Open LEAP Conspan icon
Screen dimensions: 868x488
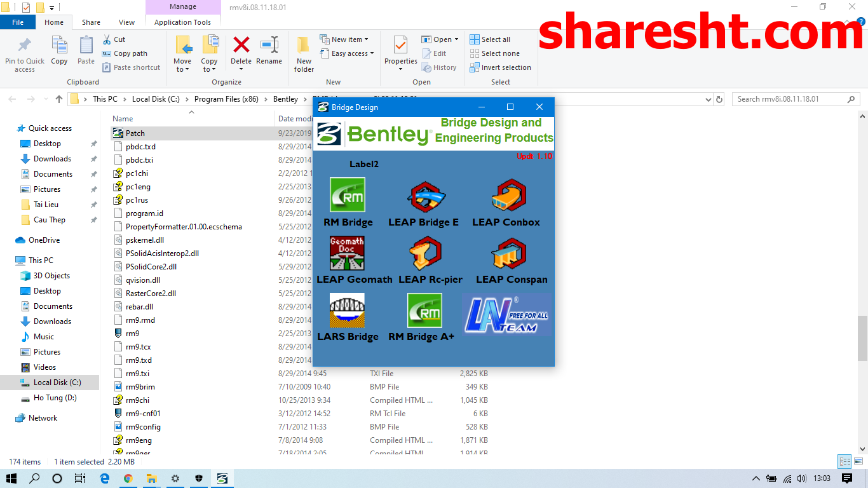[509, 254]
